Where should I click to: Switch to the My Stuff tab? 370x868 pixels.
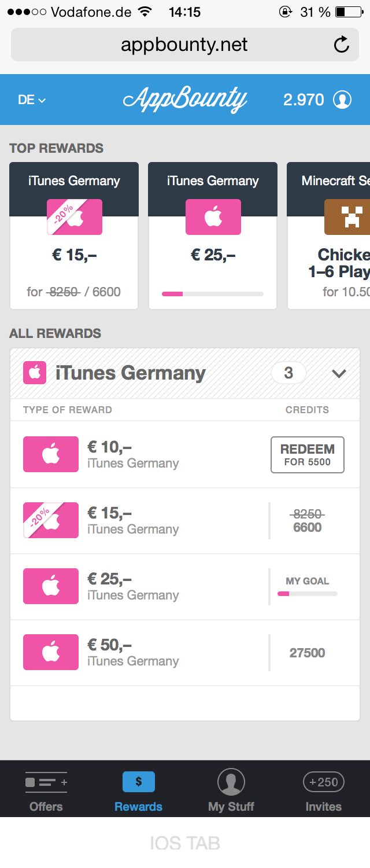coord(231,791)
